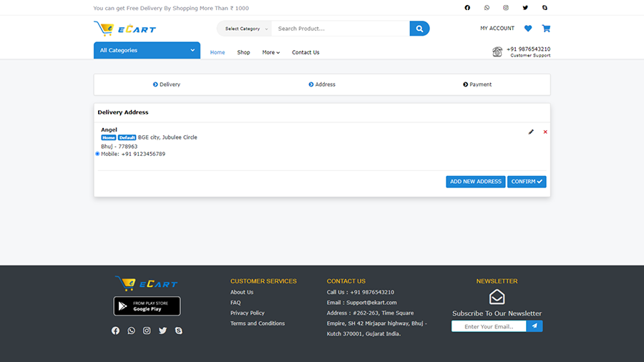Tap the Google Play store badge
The image size is (644, 362).
(x=147, y=306)
